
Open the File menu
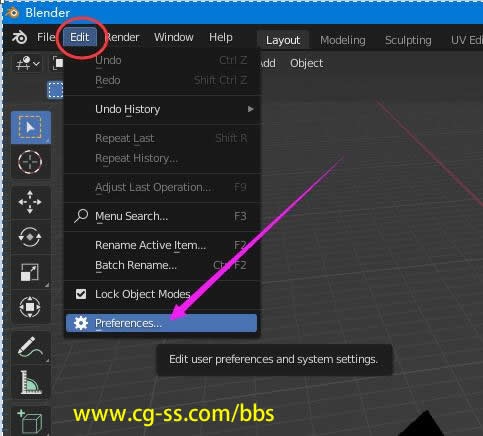coord(45,37)
